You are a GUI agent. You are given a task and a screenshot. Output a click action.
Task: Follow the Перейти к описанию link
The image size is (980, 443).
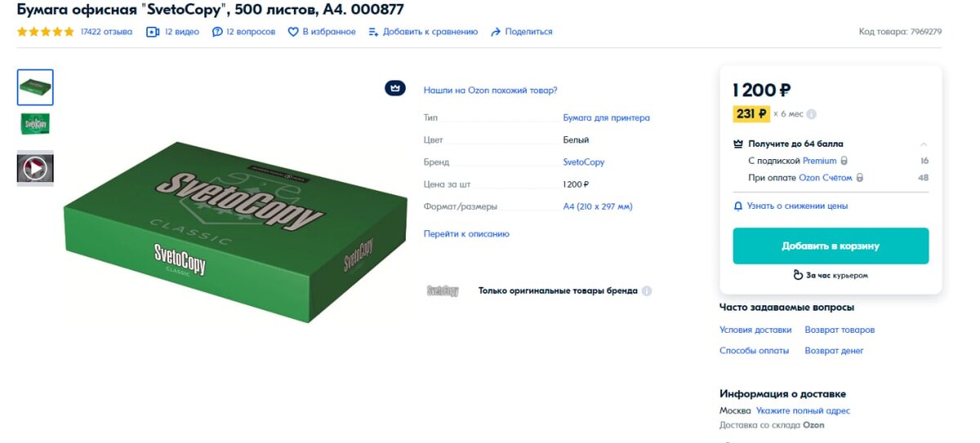(x=466, y=234)
